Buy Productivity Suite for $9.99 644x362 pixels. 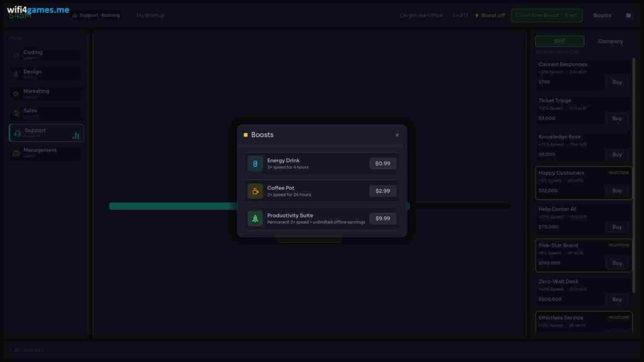(x=382, y=218)
